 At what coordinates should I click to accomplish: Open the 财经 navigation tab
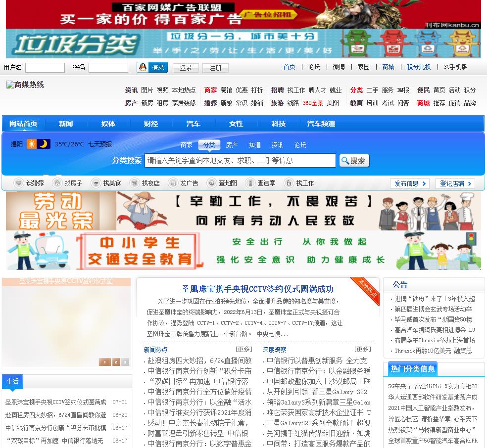click(151, 124)
